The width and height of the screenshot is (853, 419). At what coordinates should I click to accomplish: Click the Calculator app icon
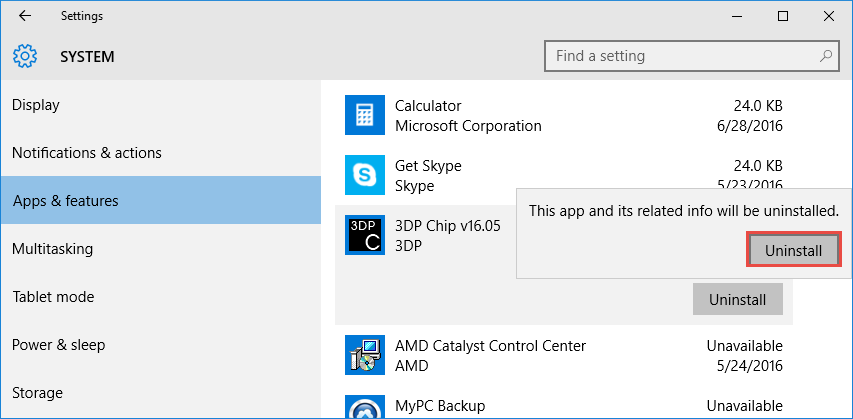coord(364,115)
